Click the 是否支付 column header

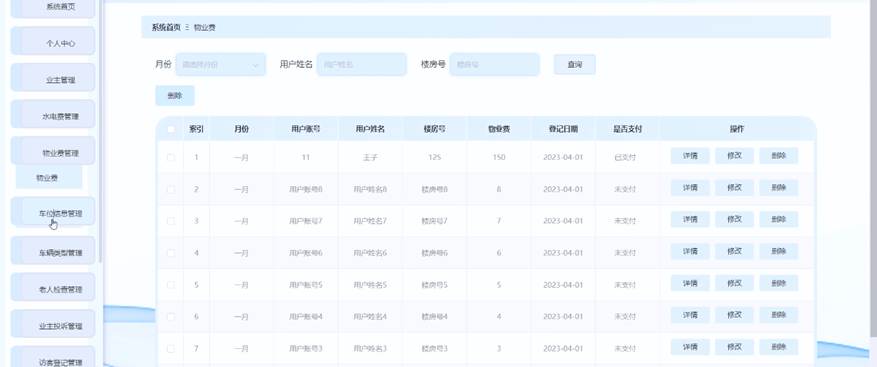point(628,129)
